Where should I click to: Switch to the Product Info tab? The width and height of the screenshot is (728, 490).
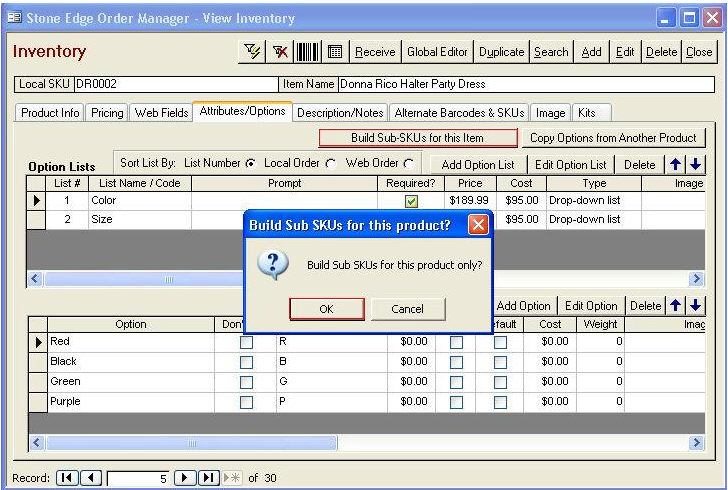(50, 113)
